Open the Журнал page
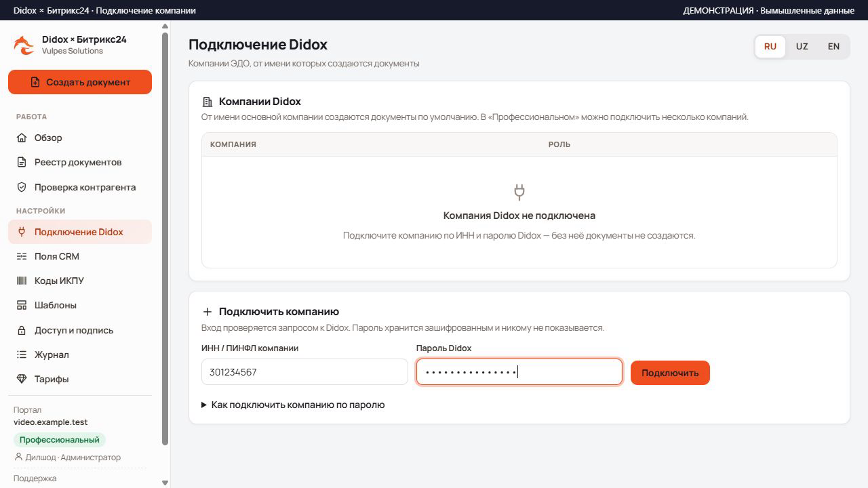Screen dimensions: 868x488 (x=80, y=354)
